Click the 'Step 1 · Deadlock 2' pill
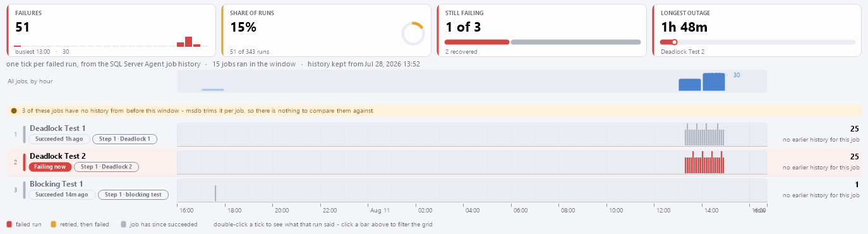The height and width of the screenshot is (234, 868). [106, 166]
